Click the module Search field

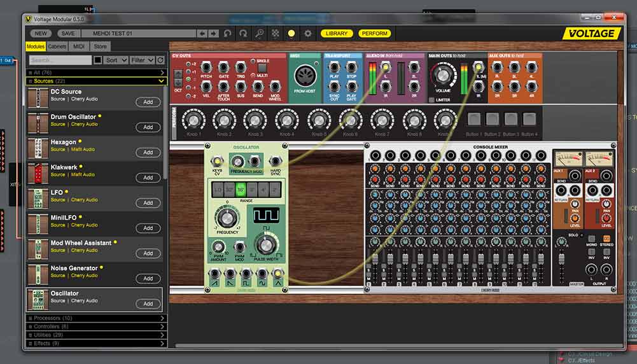point(60,60)
